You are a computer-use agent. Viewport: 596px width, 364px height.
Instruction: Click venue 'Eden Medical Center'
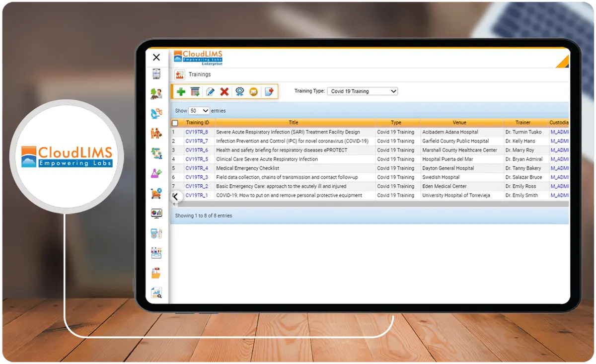[444, 186]
